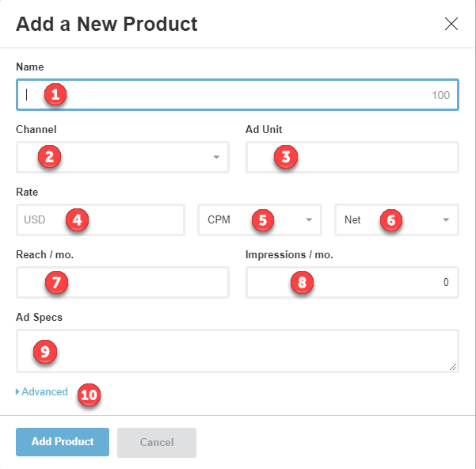476x469 pixels.
Task: Open the Net rate dropdown
Action: coord(396,219)
